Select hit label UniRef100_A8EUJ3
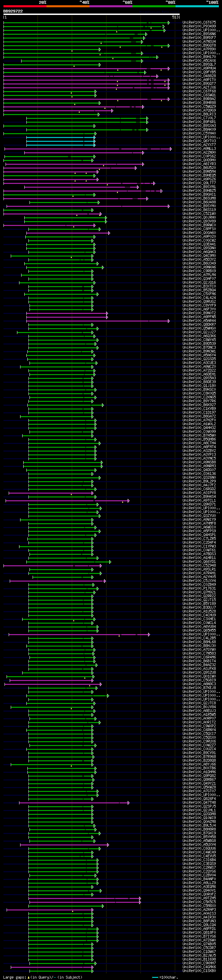Image resolution: width=222 pixels, height=980 pixels. [x=199, y=711]
